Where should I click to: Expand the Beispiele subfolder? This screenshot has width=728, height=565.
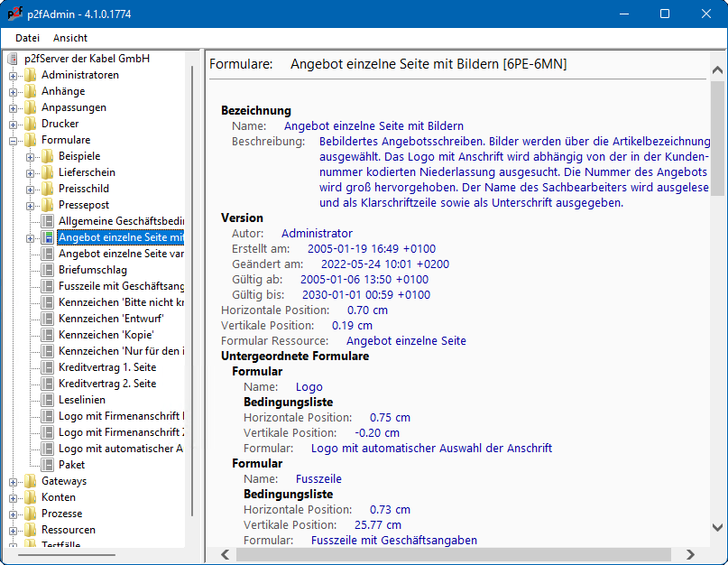click(31, 156)
